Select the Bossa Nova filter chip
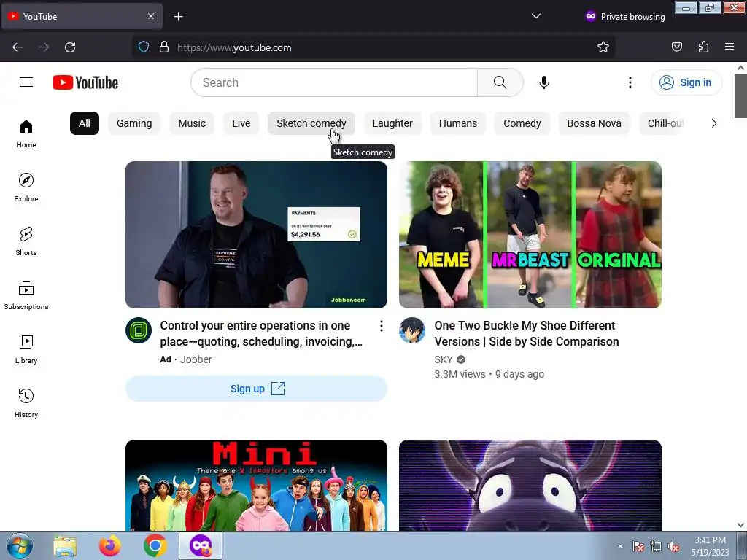 (x=594, y=123)
